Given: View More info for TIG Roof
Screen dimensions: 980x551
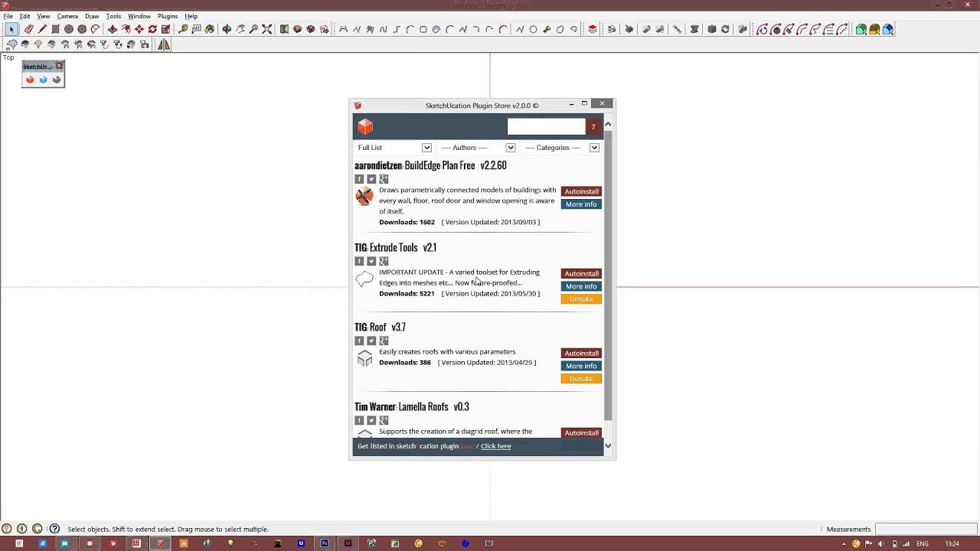Looking at the screenshot, I should coord(581,366).
